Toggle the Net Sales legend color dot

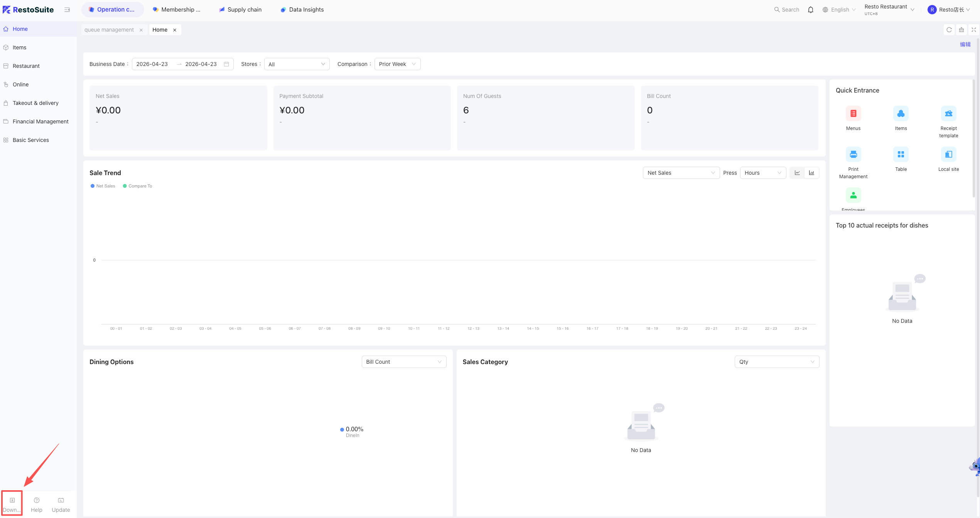click(x=93, y=186)
